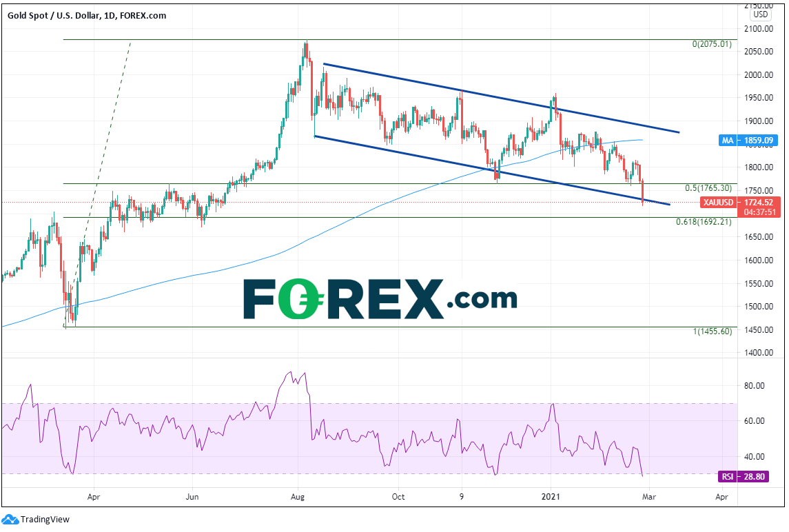789x532 pixels.
Task: Click the FOREX.com watermark logo
Action: tap(380, 298)
